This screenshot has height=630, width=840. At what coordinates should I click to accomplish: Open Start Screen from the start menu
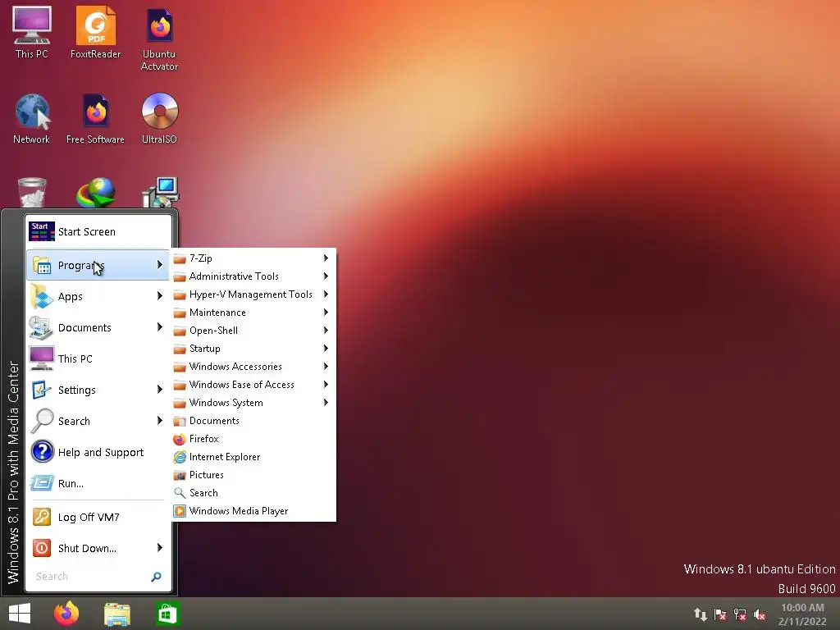pyautogui.click(x=98, y=232)
